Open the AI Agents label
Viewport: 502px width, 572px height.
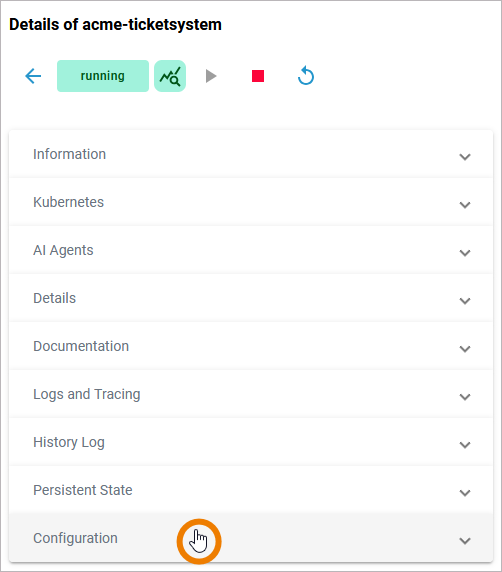click(63, 250)
